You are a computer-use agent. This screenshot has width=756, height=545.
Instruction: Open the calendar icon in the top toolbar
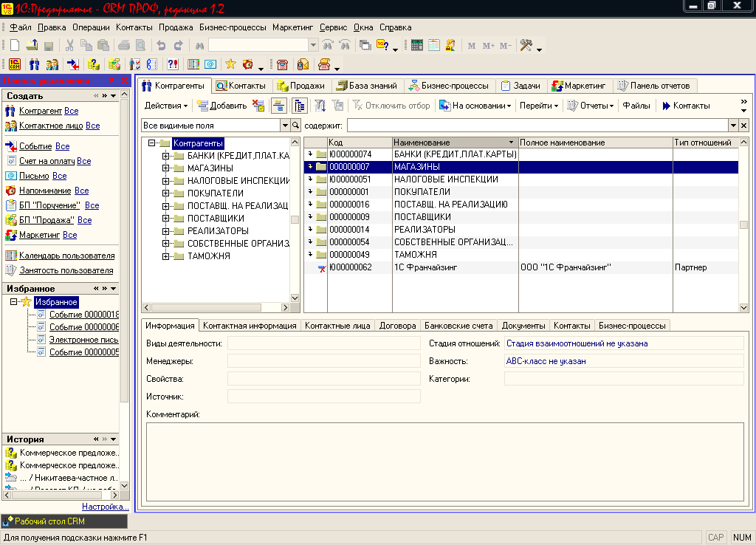pos(434,45)
